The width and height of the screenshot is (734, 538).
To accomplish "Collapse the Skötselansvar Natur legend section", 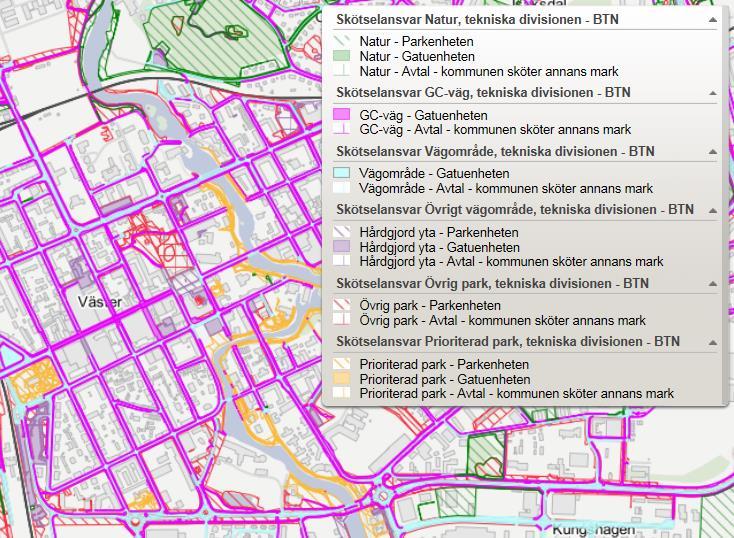I will click(x=712, y=20).
